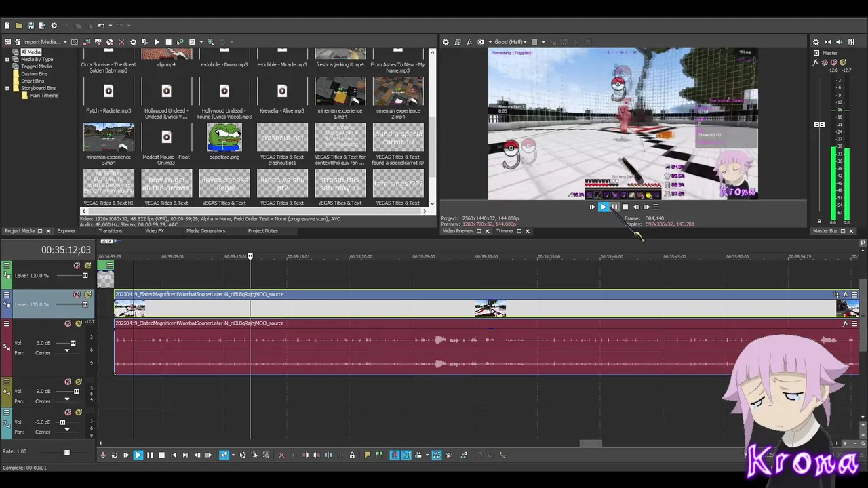This screenshot has width=868, height=488.
Task: Switch to the Trimmer tab
Action: [505, 231]
